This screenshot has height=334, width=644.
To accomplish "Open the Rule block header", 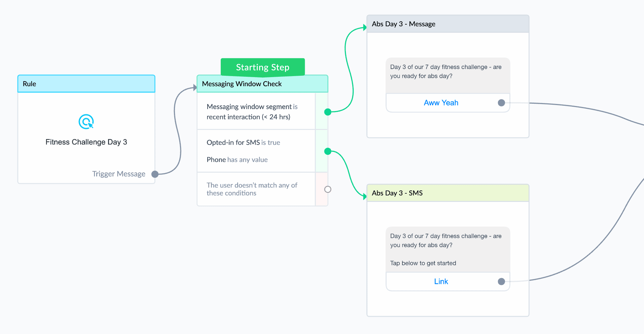I will (86, 84).
